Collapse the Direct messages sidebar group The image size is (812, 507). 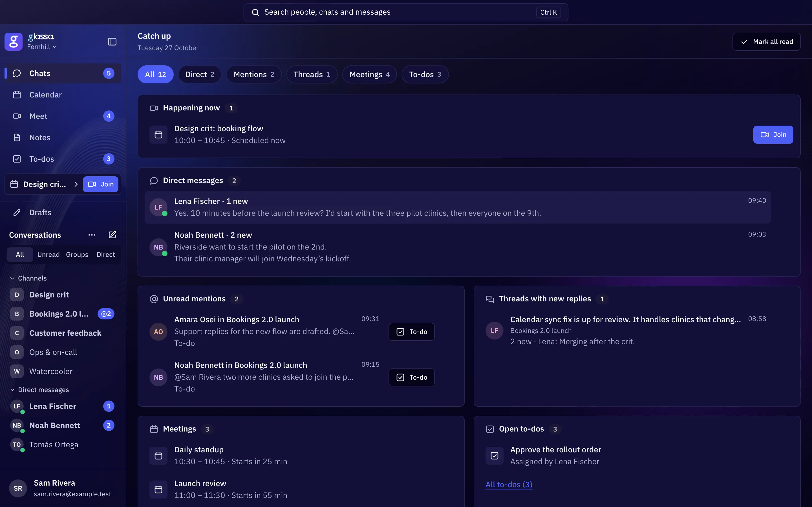pos(39,390)
